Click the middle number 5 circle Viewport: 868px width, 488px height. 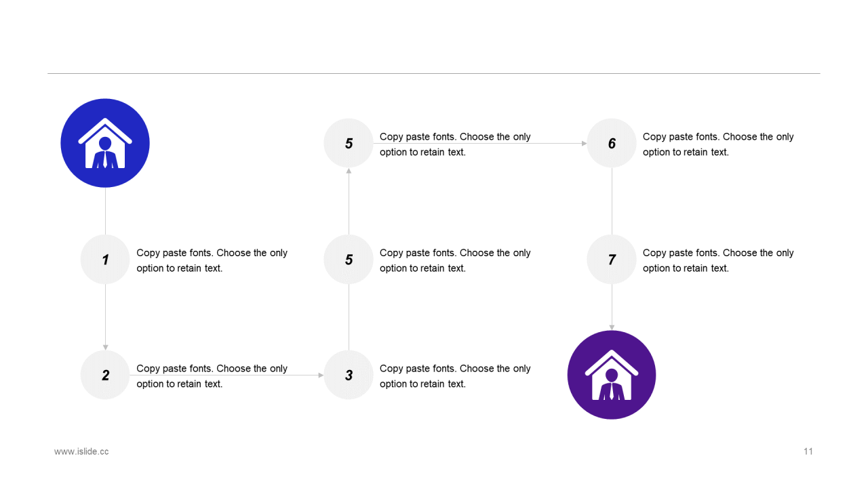click(x=349, y=260)
